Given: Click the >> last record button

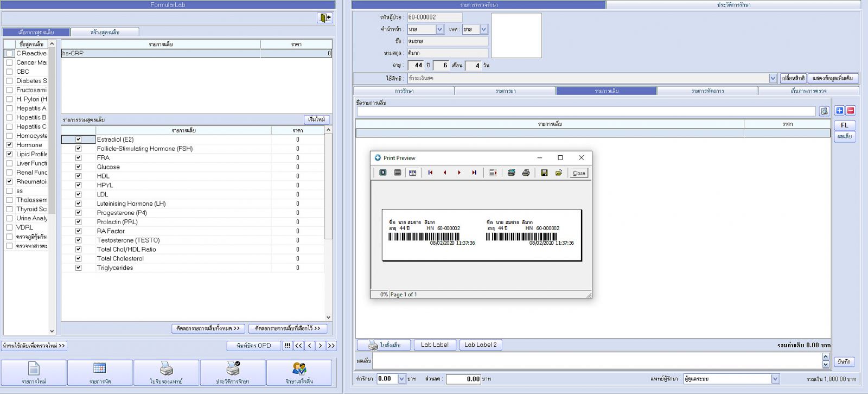Looking at the screenshot, I should [331, 346].
